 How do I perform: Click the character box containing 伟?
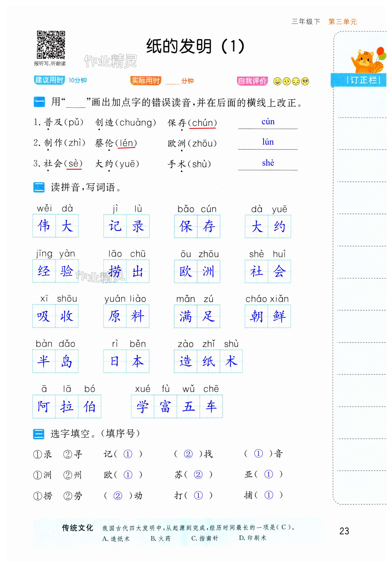(44, 226)
